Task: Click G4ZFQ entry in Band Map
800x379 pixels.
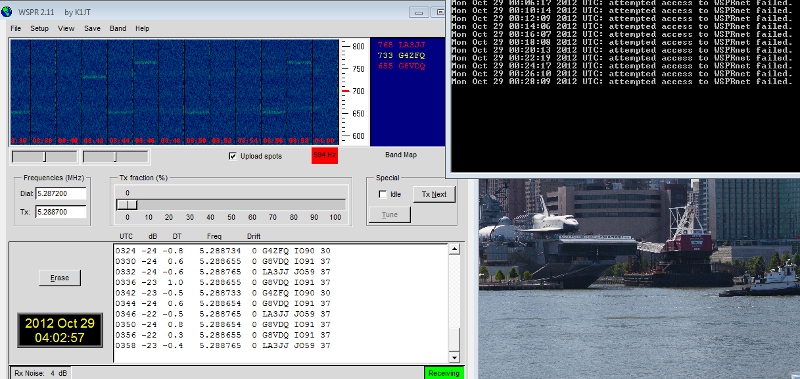Action: pyautogui.click(x=401, y=56)
